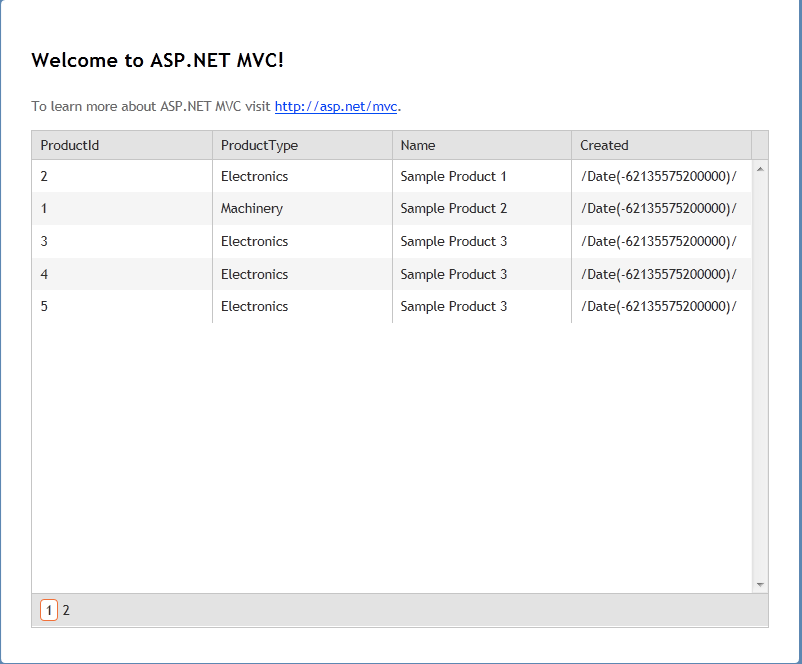Click the Name column header

[x=418, y=145]
